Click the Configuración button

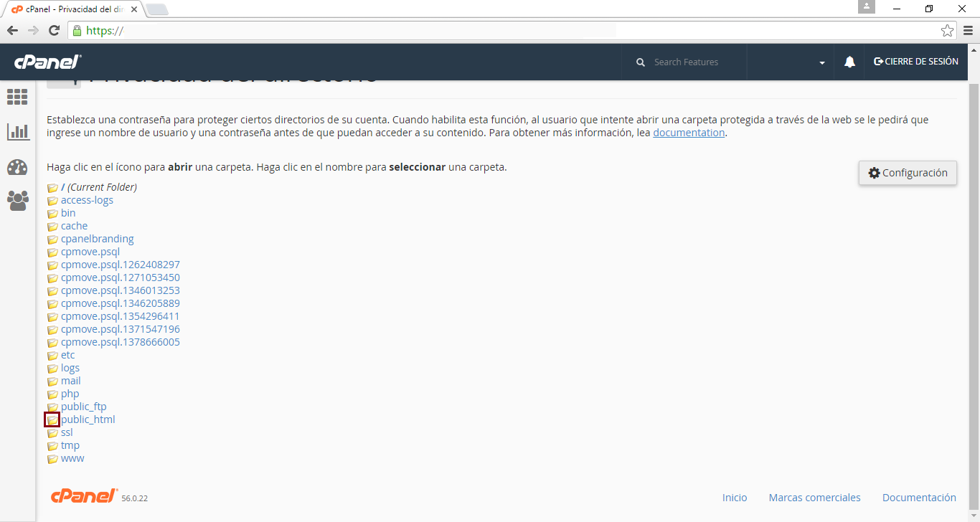click(x=908, y=173)
